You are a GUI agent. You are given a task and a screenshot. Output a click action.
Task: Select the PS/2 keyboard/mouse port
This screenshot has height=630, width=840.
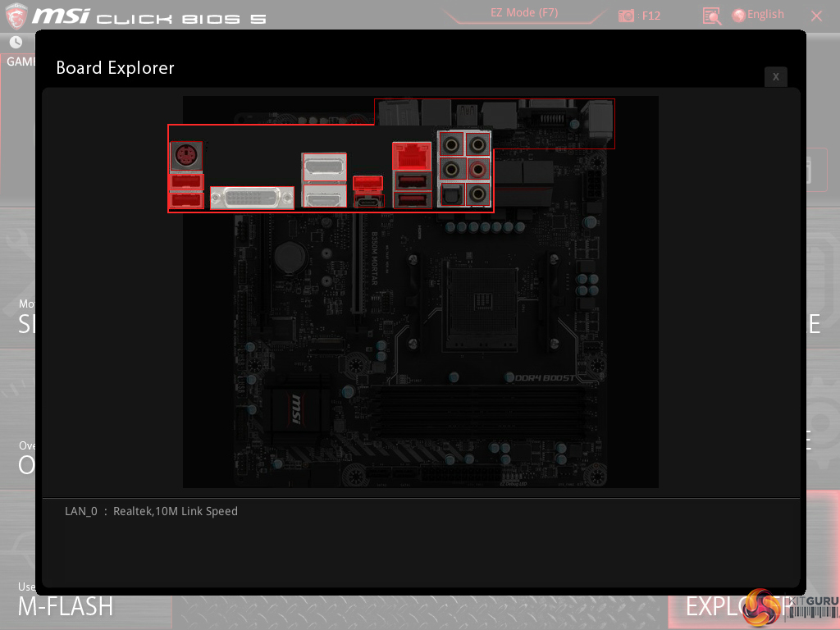(186, 157)
